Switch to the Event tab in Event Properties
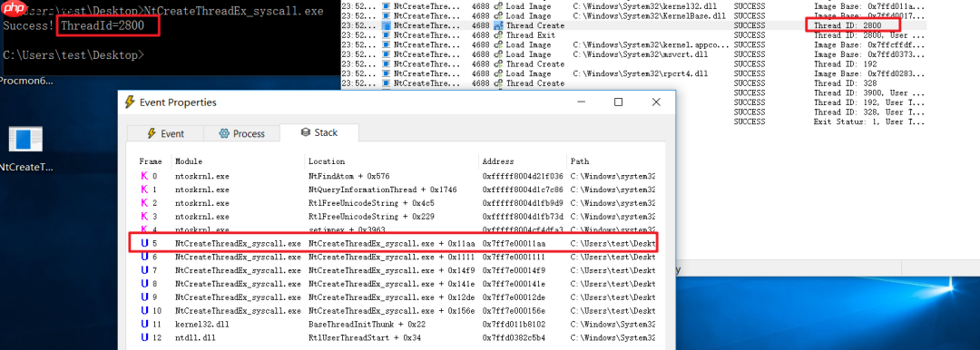Image resolution: width=980 pixels, height=350 pixels. coord(165,133)
